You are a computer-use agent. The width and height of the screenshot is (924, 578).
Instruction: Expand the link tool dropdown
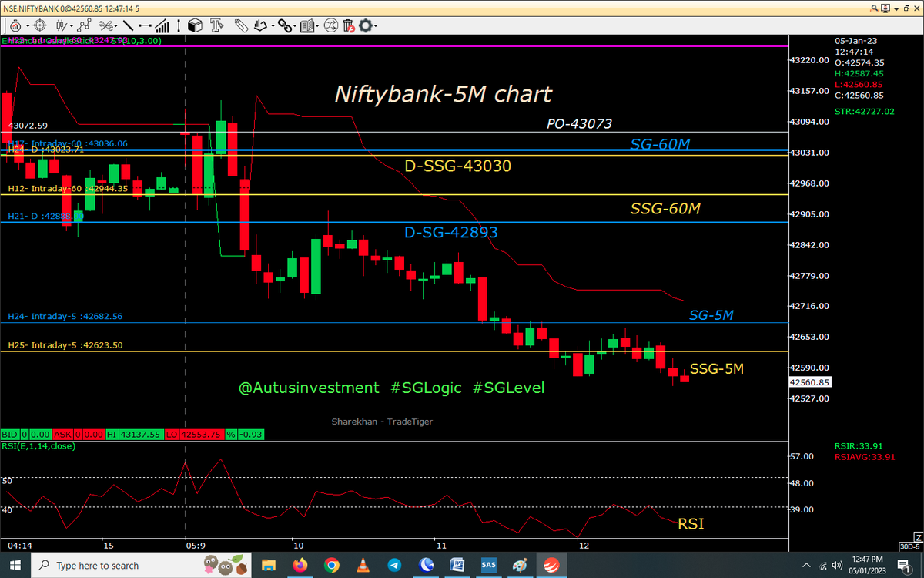pos(293,25)
